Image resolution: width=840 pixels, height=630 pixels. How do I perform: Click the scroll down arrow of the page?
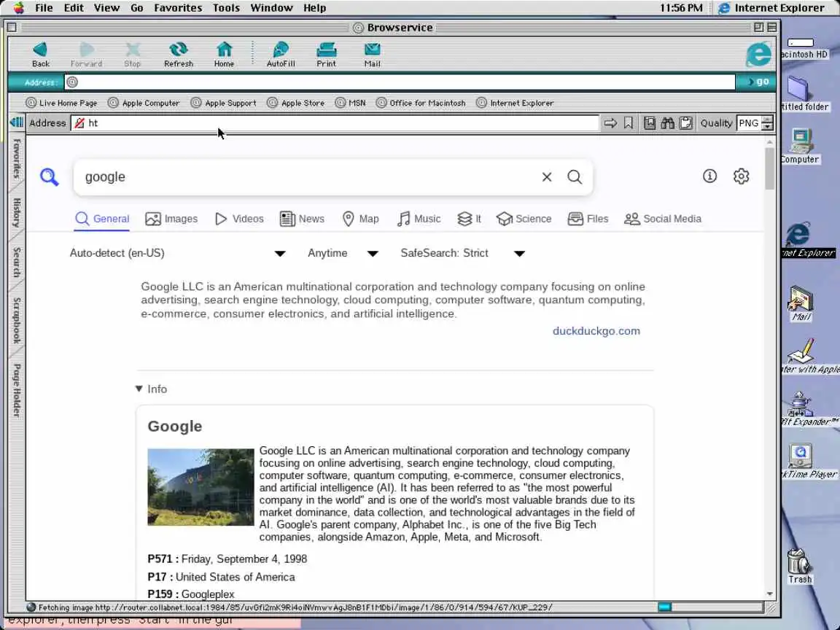coord(770,594)
